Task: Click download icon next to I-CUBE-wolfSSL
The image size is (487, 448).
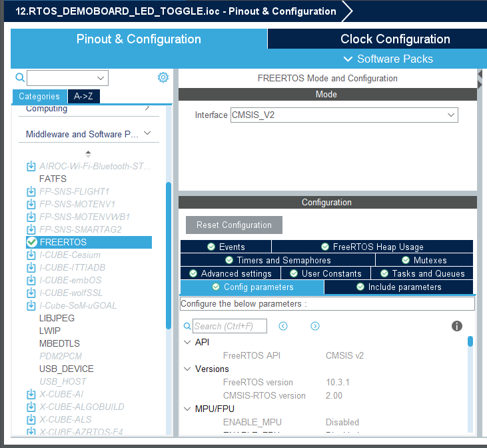Action: coord(31,293)
